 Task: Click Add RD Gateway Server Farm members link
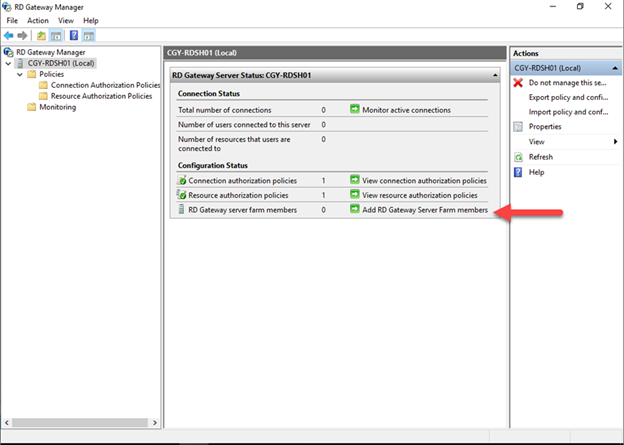[x=425, y=210]
